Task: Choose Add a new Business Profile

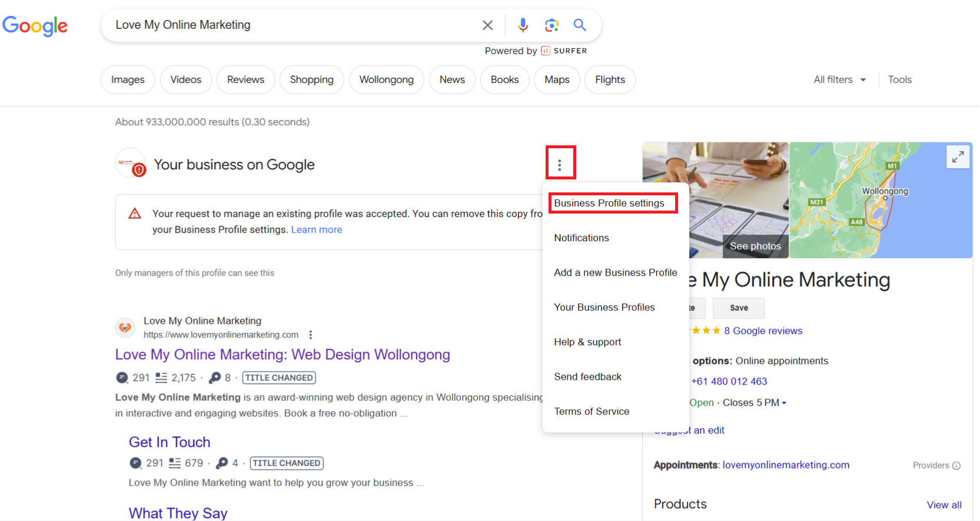Action: 616,272
